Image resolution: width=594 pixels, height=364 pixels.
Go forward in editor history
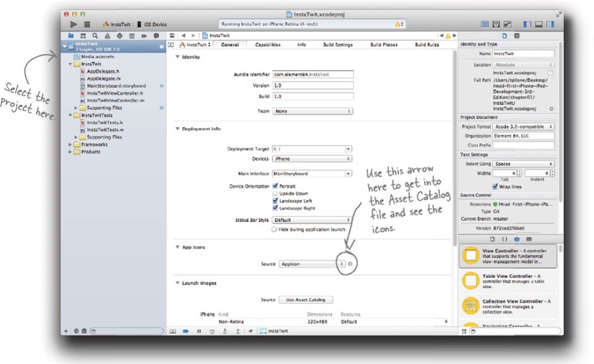pos(193,35)
